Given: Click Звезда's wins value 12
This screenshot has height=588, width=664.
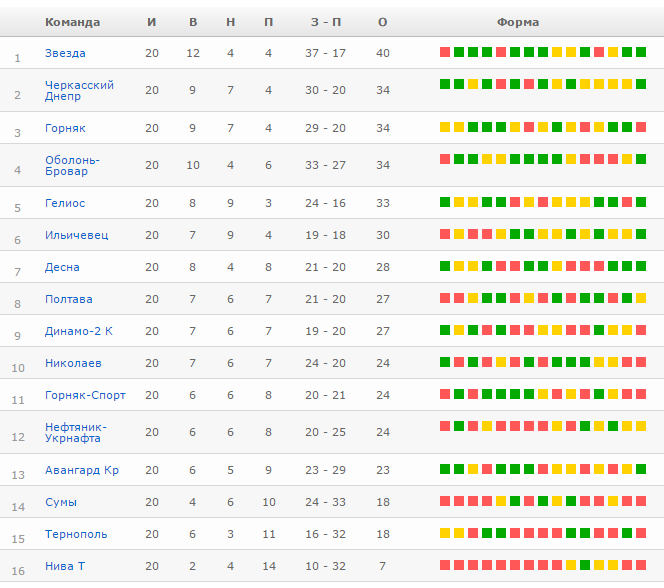Looking at the screenshot, I should pyautogui.click(x=193, y=53).
